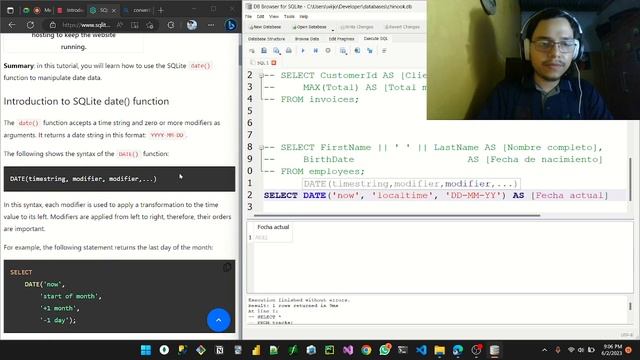Open the Help menu in DB Browser
This screenshot has width=640, height=360.
click(304, 16)
